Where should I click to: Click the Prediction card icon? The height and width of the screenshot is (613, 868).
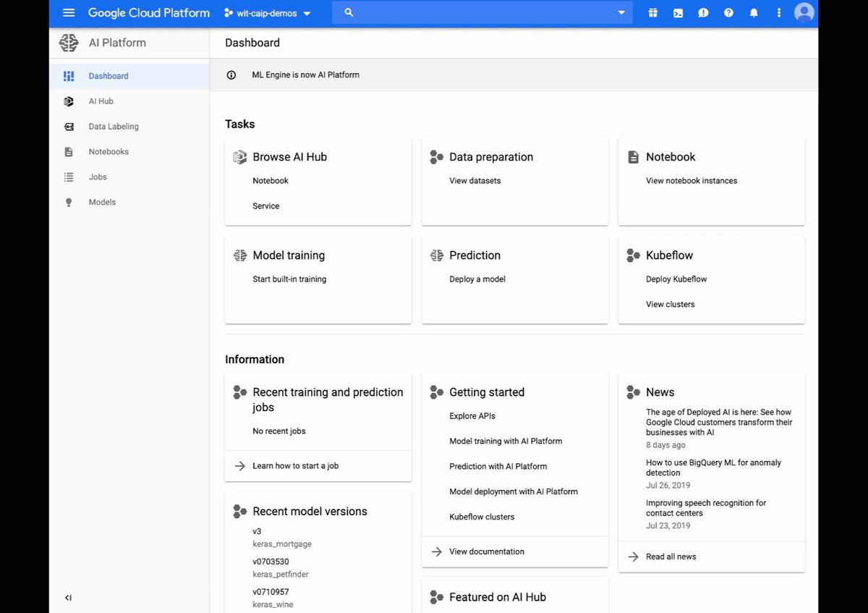coord(437,255)
